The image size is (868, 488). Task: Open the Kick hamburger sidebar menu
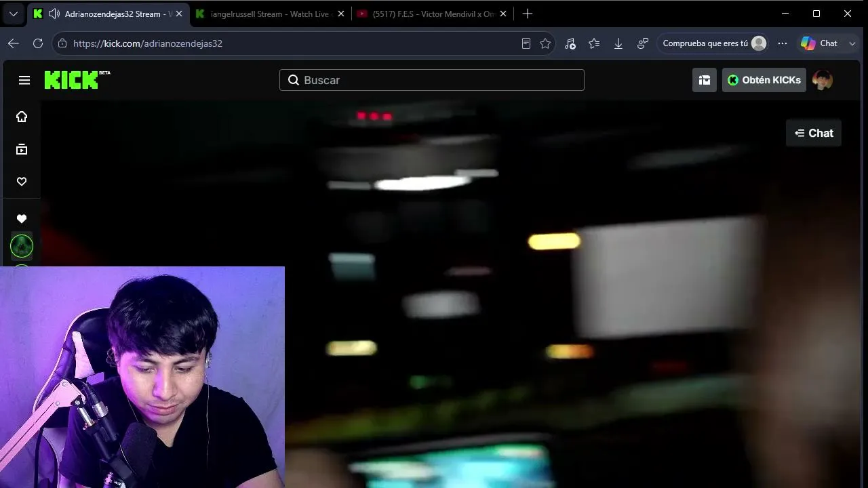(x=24, y=80)
